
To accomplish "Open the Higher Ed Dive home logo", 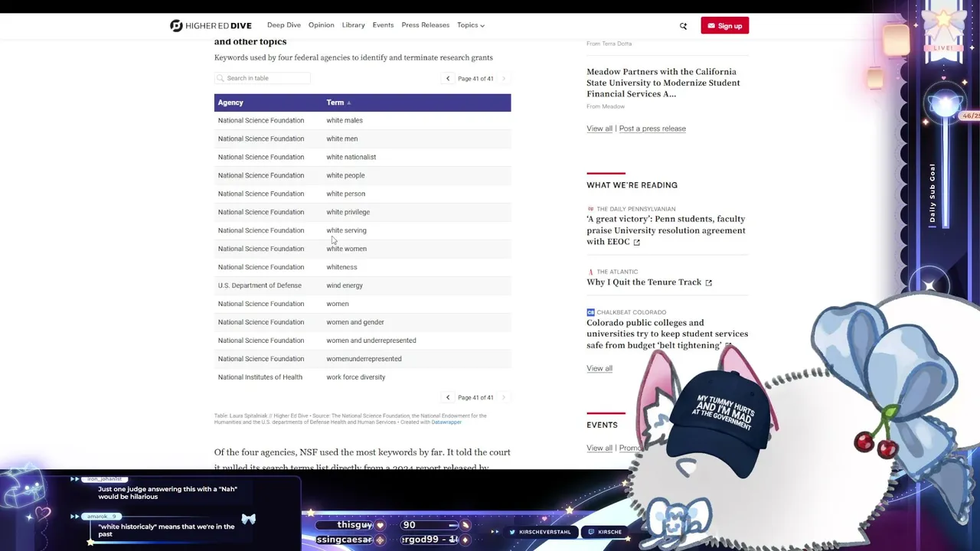I will click(x=211, y=25).
